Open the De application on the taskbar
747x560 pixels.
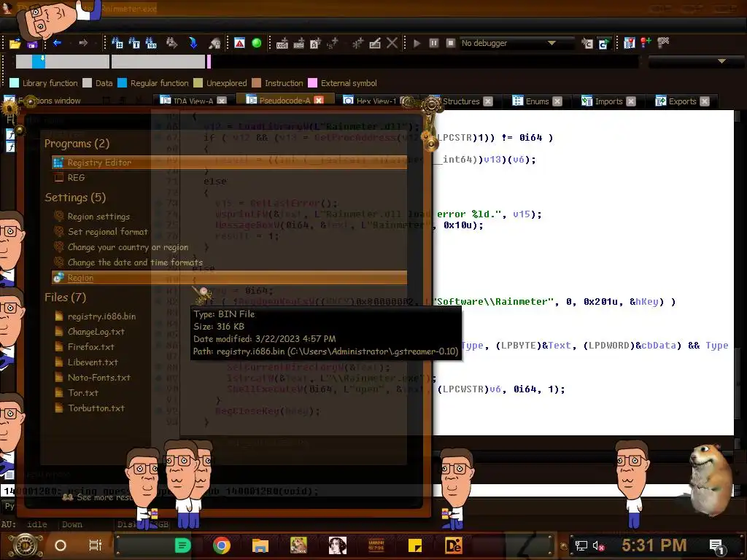point(453,545)
